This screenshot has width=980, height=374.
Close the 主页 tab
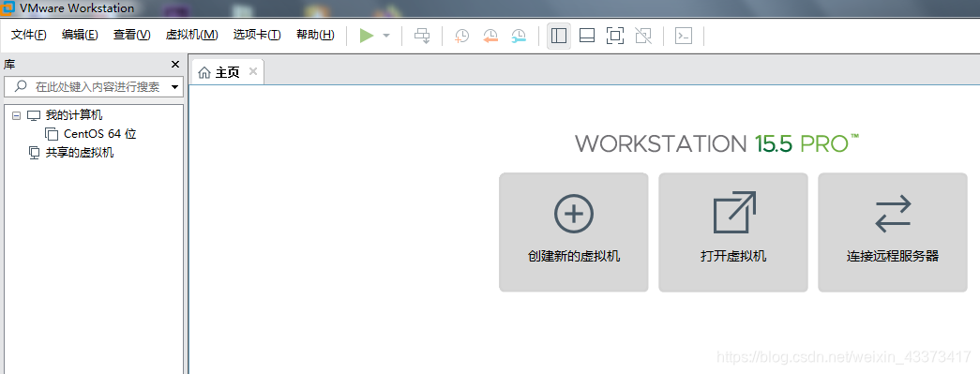(253, 71)
